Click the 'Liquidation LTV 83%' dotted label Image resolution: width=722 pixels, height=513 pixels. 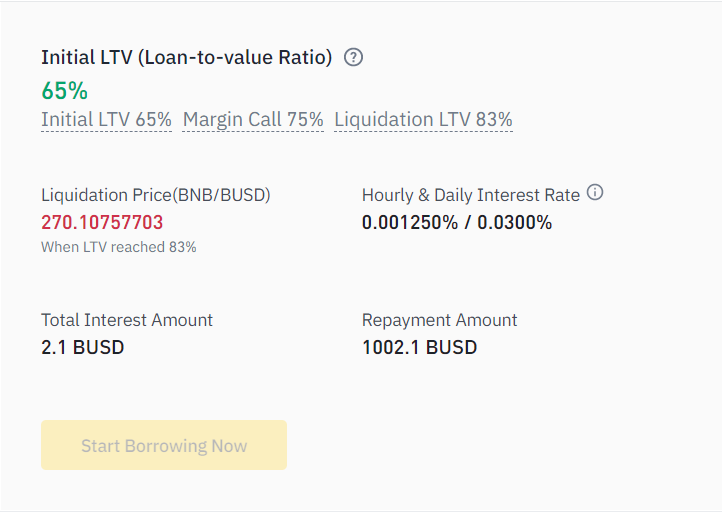[x=423, y=120]
